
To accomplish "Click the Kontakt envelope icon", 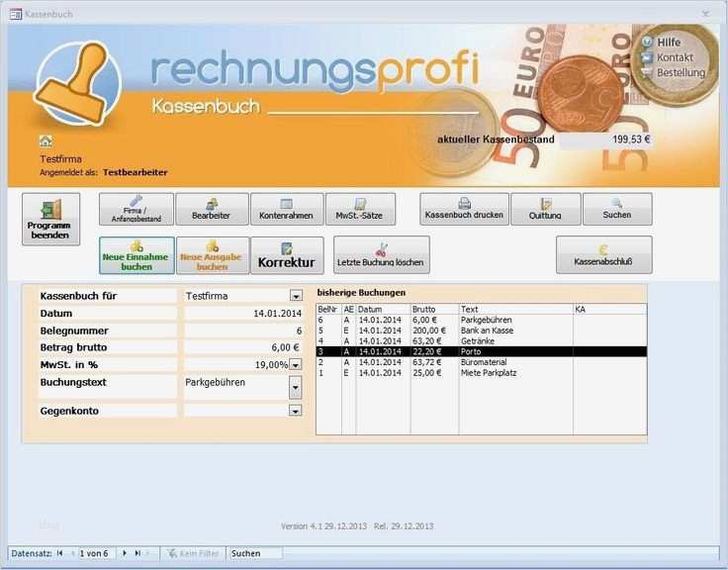I will (x=647, y=57).
